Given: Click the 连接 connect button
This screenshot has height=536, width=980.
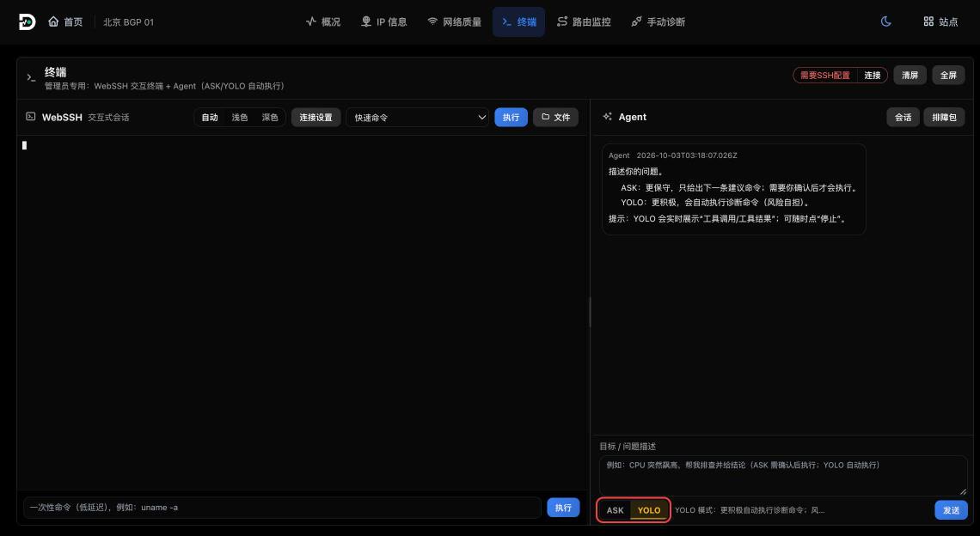Looking at the screenshot, I should click(x=873, y=76).
